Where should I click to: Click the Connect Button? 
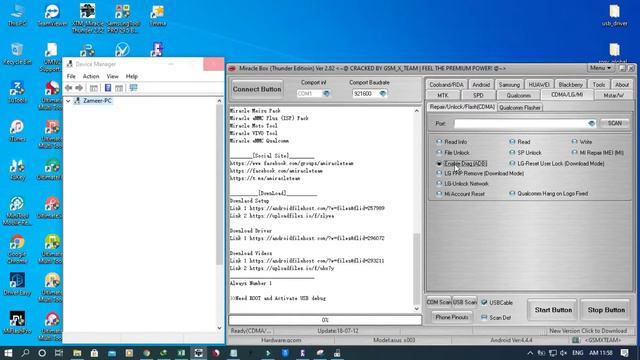[x=257, y=89]
